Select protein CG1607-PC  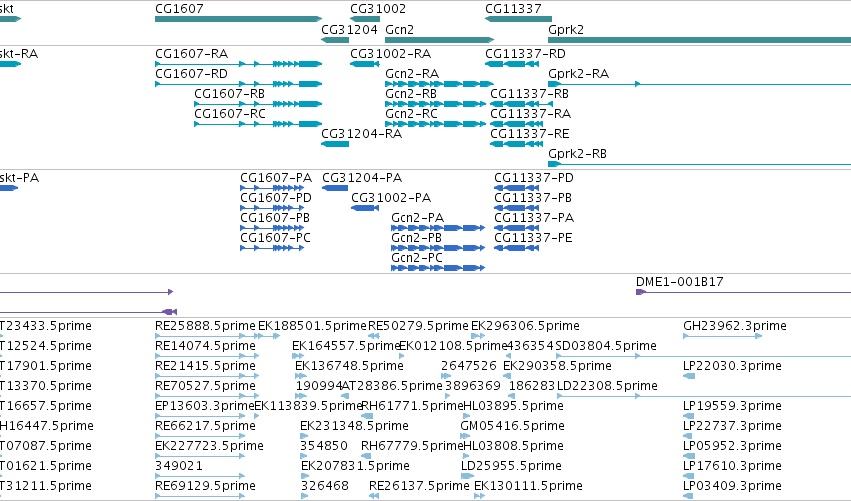coord(272,248)
